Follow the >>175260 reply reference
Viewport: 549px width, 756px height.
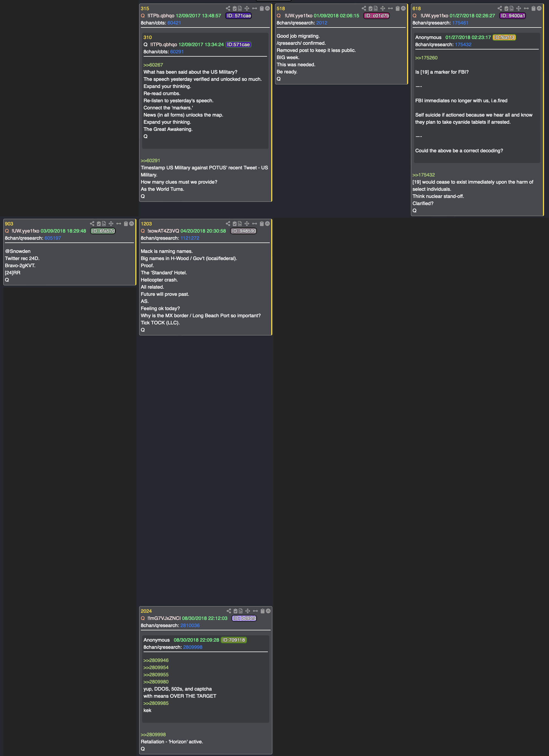426,58
